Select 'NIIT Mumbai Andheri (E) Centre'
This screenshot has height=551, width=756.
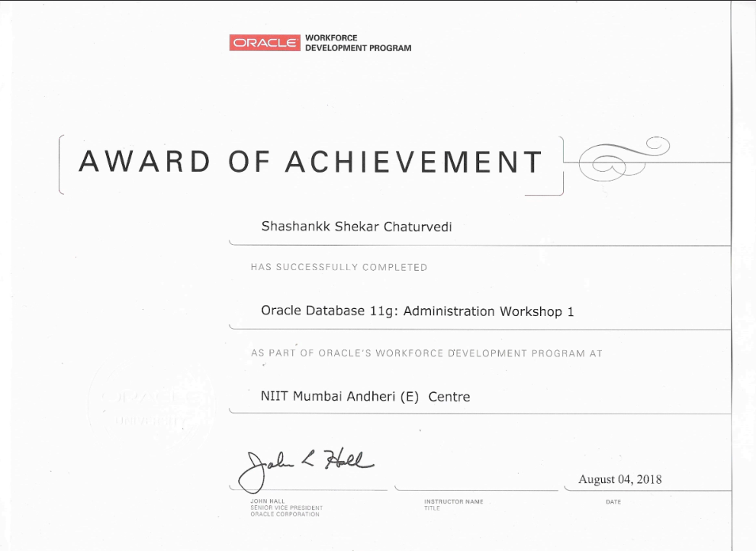[365, 397]
